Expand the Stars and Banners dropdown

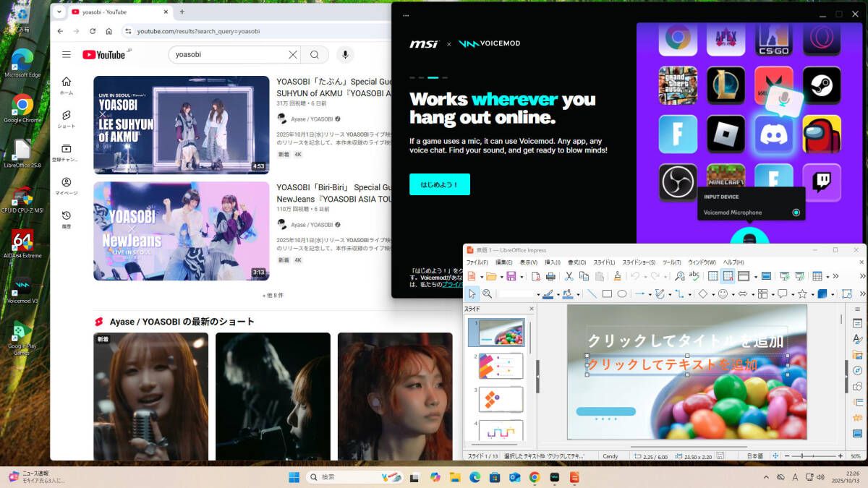pyautogui.click(x=813, y=294)
